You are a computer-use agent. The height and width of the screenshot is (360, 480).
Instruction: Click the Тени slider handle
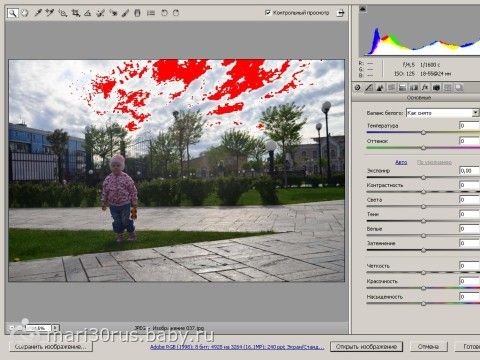tap(423, 221)
